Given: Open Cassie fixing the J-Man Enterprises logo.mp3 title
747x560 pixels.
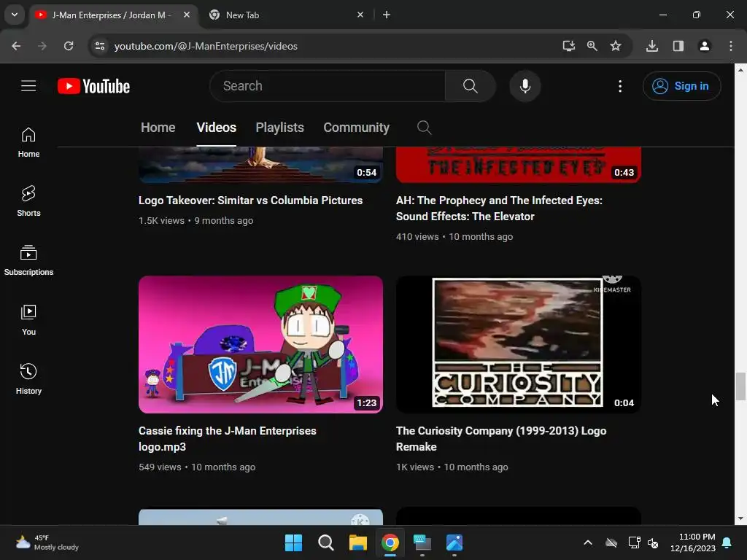Looking at the screenshot, I should point(228,439).
